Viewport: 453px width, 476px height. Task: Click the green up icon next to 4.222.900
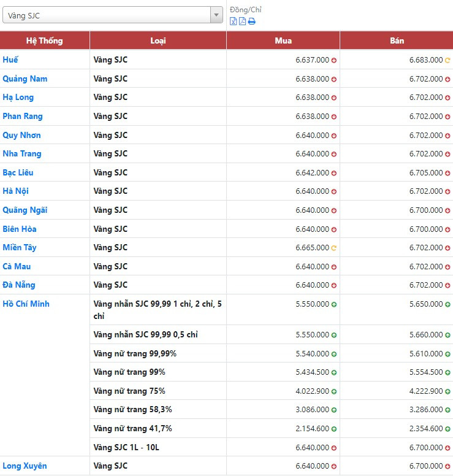(447, 391)
